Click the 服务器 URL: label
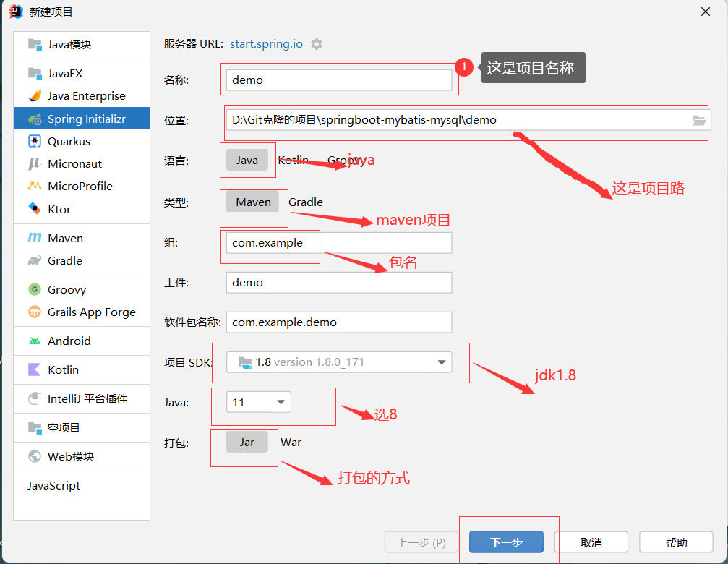Screen dimensions: 728x564 point(194,44)
